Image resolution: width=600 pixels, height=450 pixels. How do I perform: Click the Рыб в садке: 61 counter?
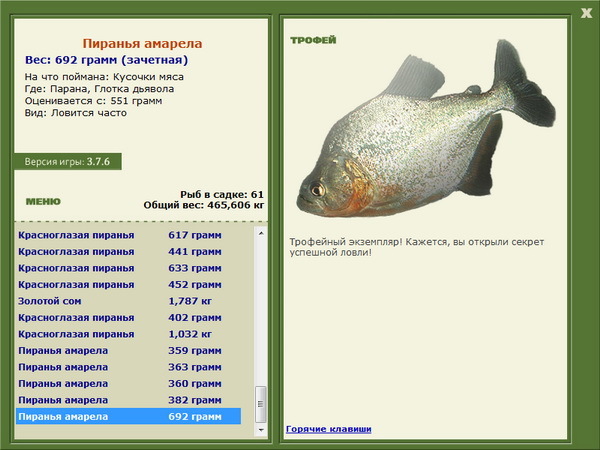point(222,194)
